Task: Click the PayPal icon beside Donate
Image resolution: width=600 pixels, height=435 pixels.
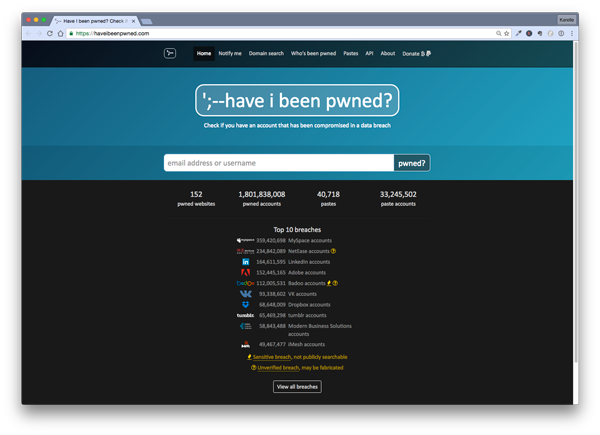Action: [428, 54]
